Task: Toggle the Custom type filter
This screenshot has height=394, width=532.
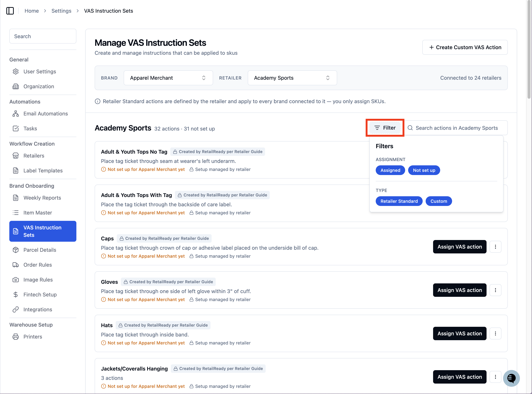Action: click(438, 201)
